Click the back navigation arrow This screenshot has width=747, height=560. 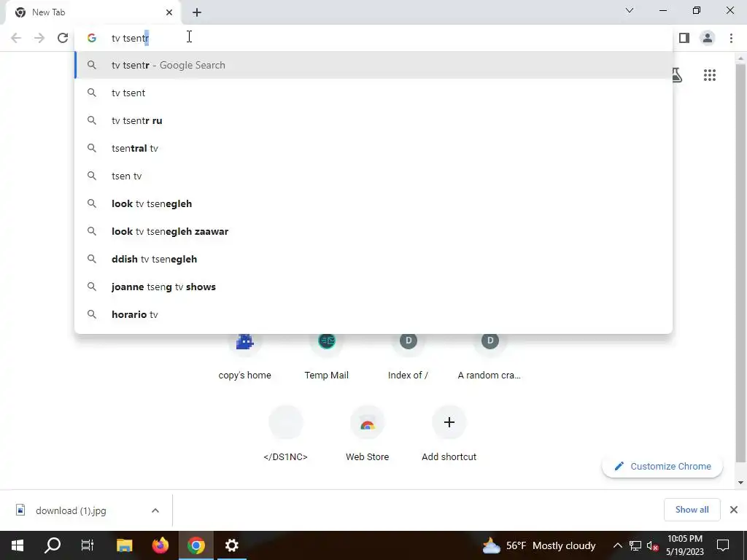[16, 38]
